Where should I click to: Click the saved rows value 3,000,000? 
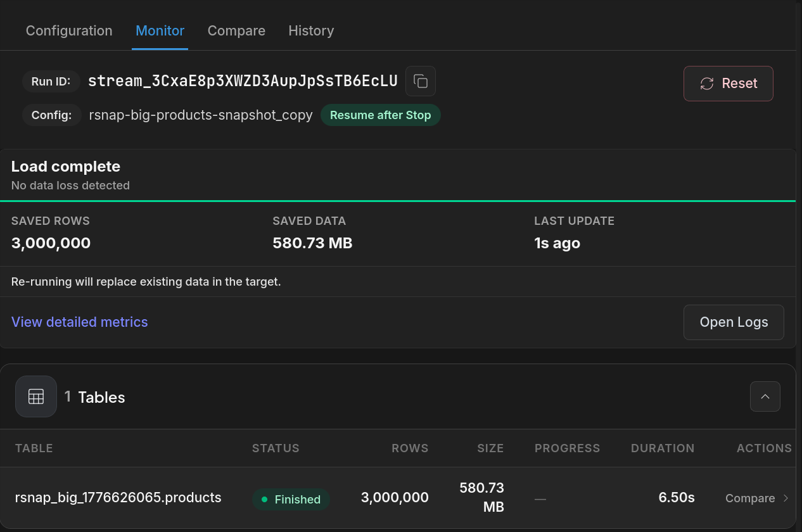51,243
